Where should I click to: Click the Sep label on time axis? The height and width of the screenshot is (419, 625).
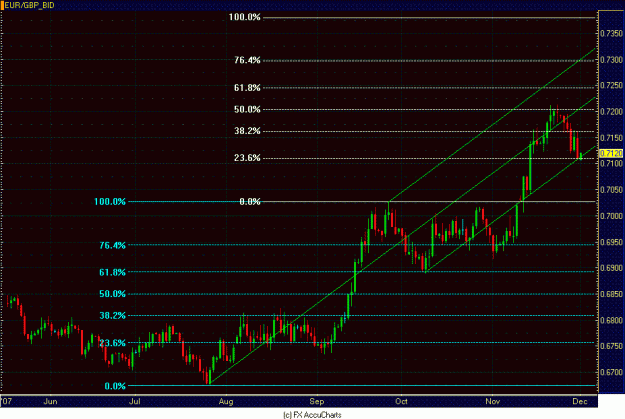(317, 401)
